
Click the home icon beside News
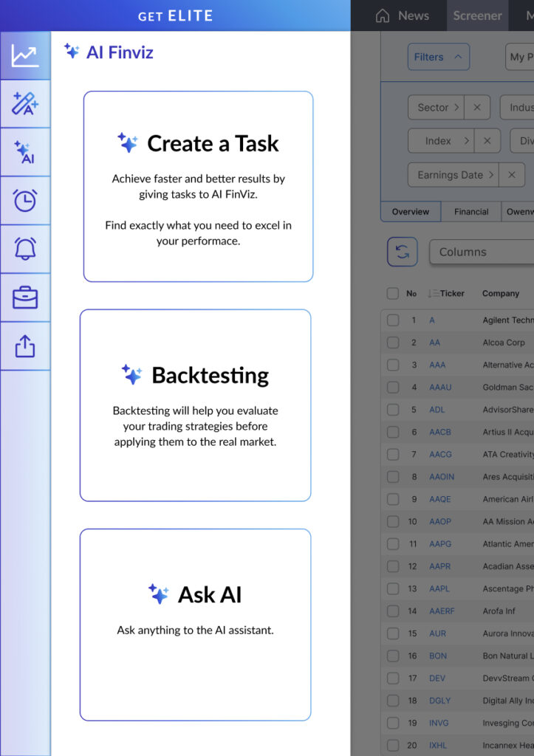click(x=383, y=16)
